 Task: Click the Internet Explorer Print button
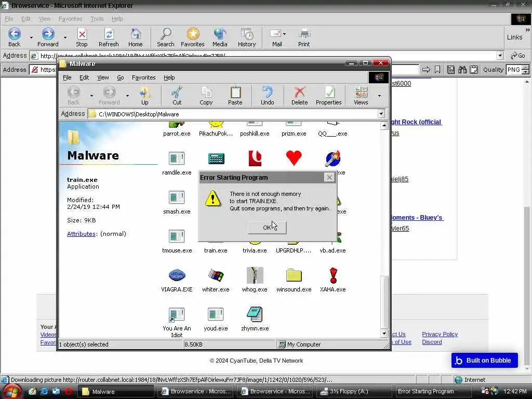[x=304, y=37]
